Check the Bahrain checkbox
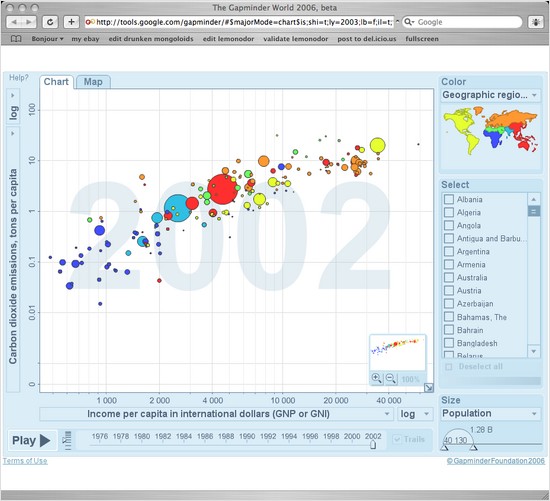The height and width of the screenshot is (501, 550). (x=449, y=330)
